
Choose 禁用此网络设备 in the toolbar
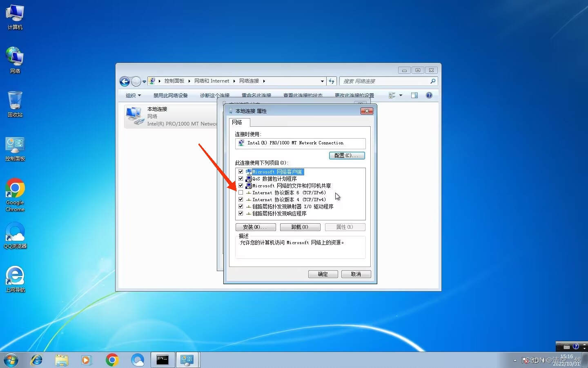coord(171,95)
